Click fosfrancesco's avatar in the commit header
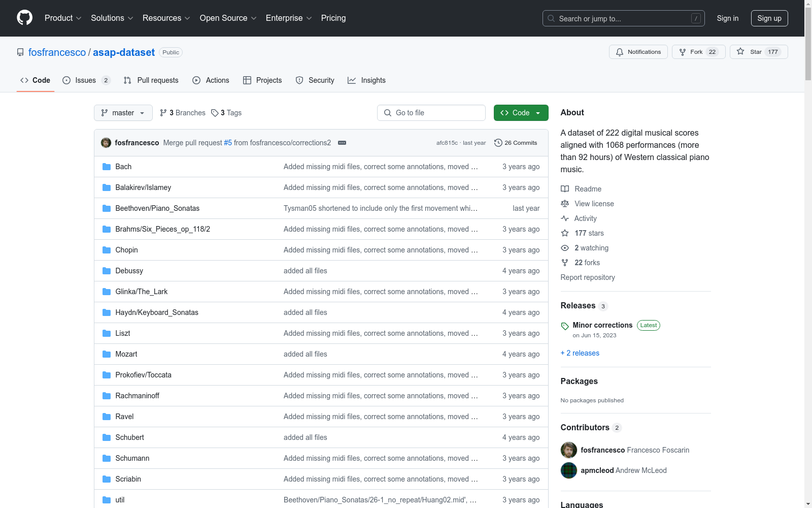The height and width of the screenshot is (508, 812). (106, 143)
